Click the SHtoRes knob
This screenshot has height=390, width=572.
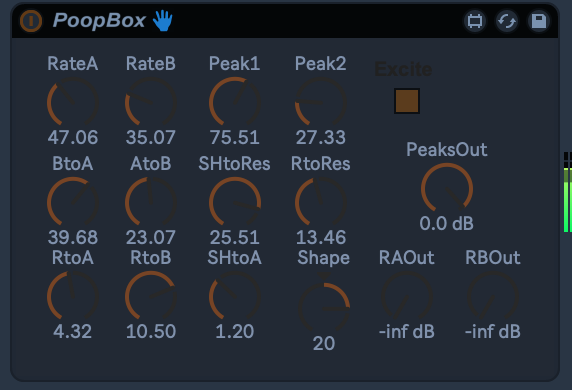click(235, 202)
